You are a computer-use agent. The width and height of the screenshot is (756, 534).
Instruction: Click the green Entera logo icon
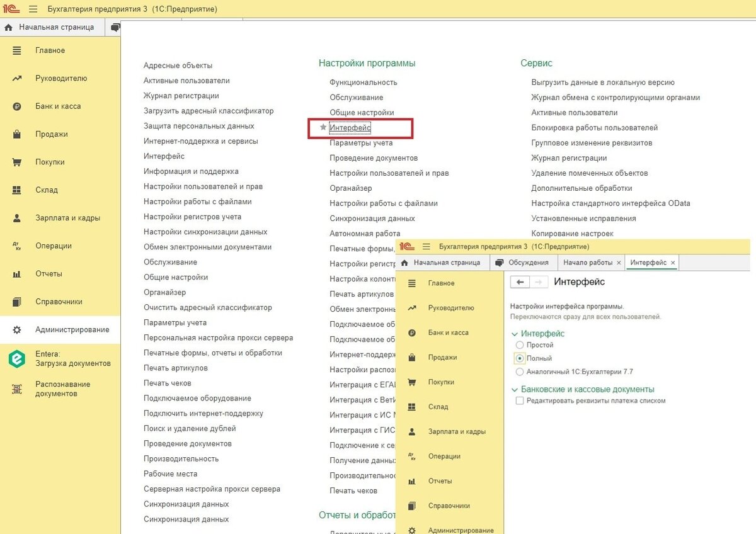17,358
